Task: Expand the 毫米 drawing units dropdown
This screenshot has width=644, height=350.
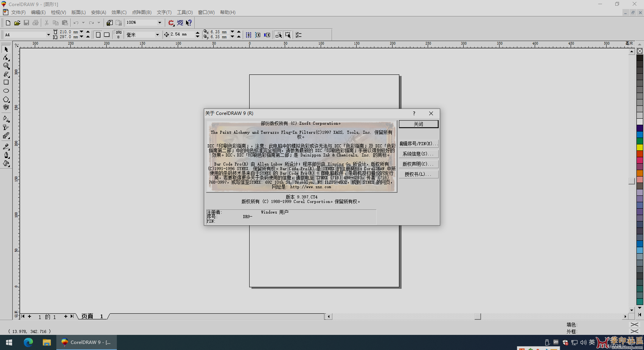Action: pos(157,35)
